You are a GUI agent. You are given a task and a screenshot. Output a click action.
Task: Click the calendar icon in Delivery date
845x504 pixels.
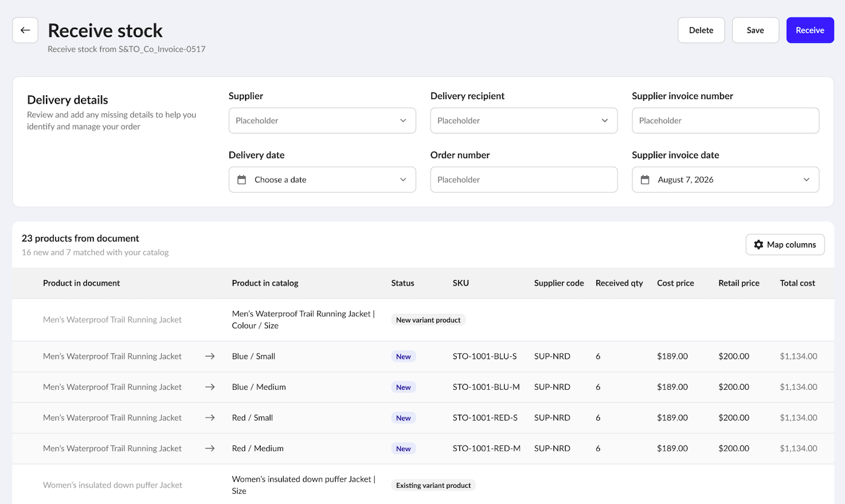[242, 180]
